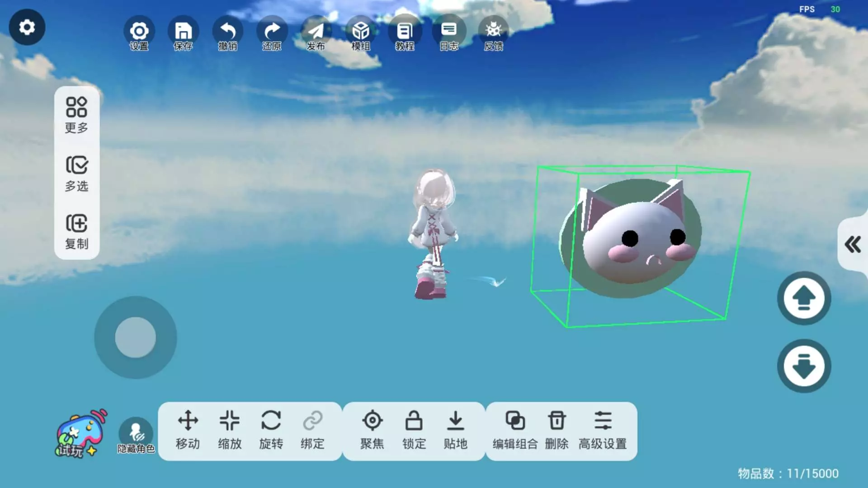868x488 pixels.
Task: Click the Focus (聚焦) target icon
Action: click(x=372, y=430)
